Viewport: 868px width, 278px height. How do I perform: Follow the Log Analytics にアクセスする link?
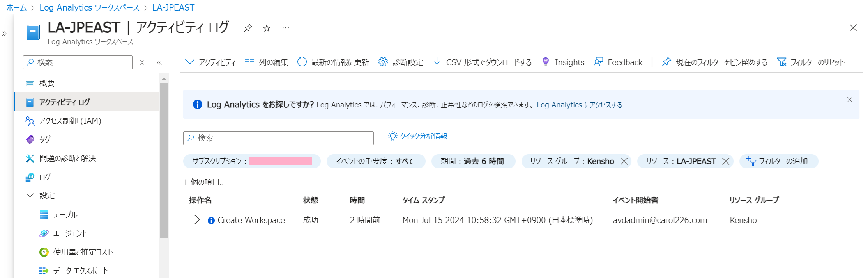tap(580, 105)
